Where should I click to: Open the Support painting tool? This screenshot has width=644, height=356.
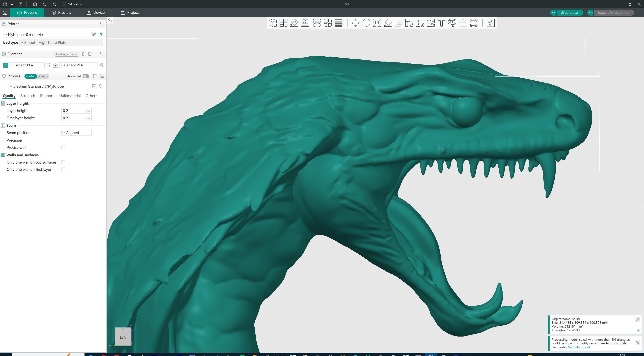[409, 23]
